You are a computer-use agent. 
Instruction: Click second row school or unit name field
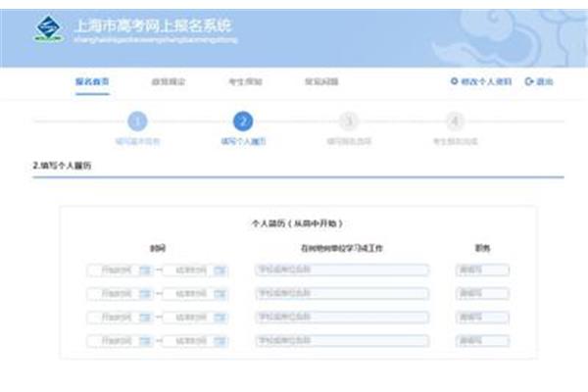coord(342,293)
